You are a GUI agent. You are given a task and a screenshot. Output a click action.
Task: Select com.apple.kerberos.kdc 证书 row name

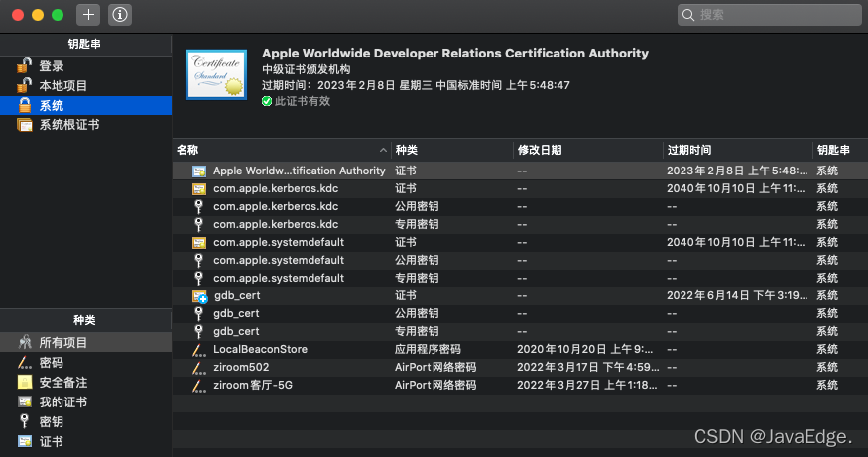[x=276, y=188]
